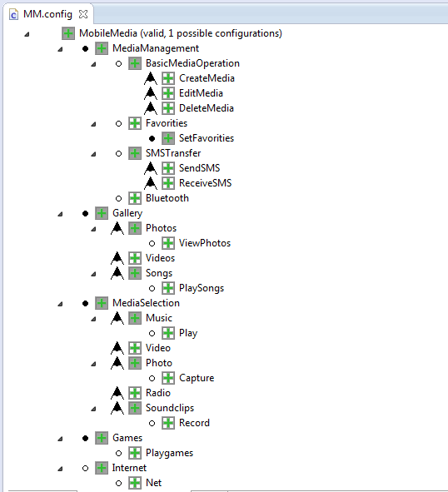448x492 pixels.
Task: Collapse the Soundclips node arrow
Action: pos(93,409)
